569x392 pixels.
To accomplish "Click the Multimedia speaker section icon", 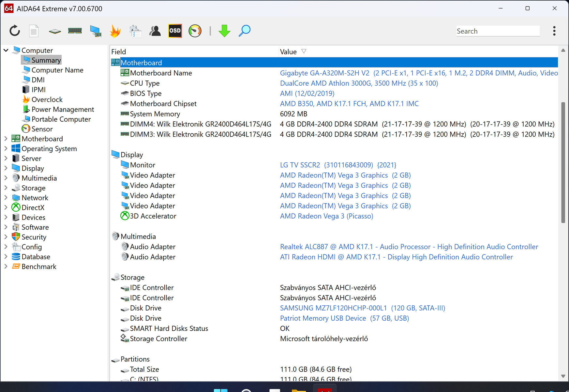I will [115, 236].
